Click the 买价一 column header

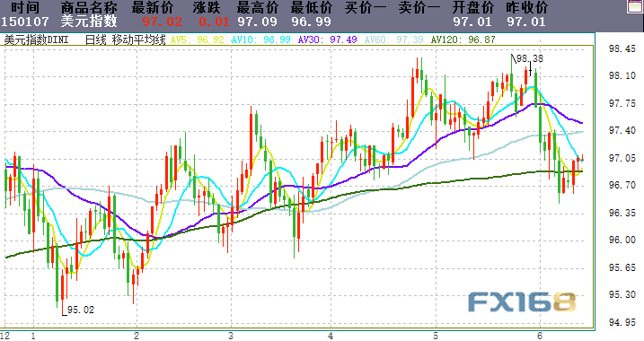366,7
